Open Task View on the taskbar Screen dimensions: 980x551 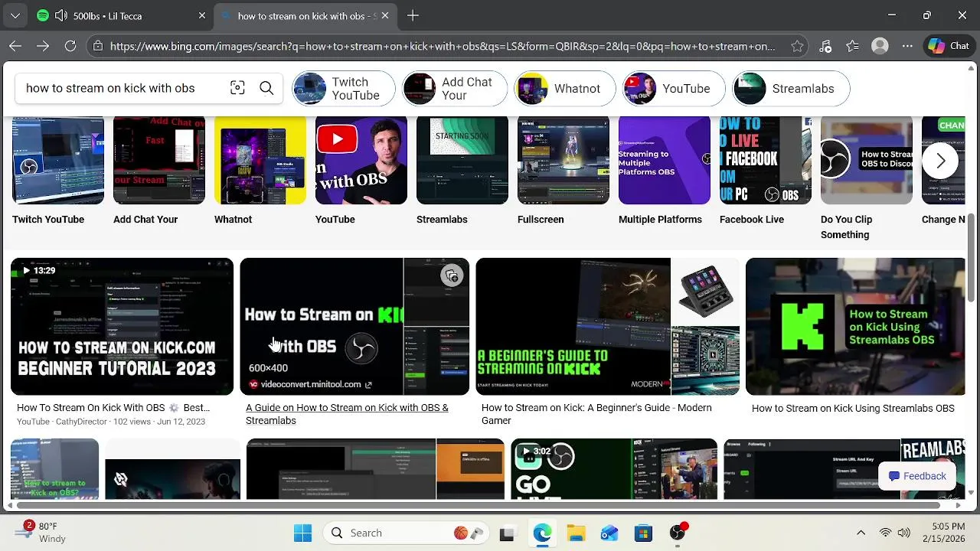click(x=507, y=533)
